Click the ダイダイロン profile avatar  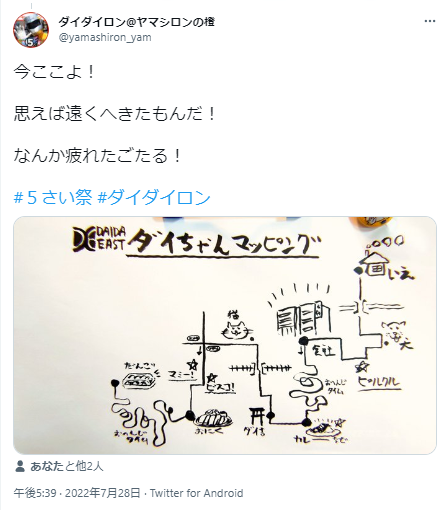tap(31, 30)
